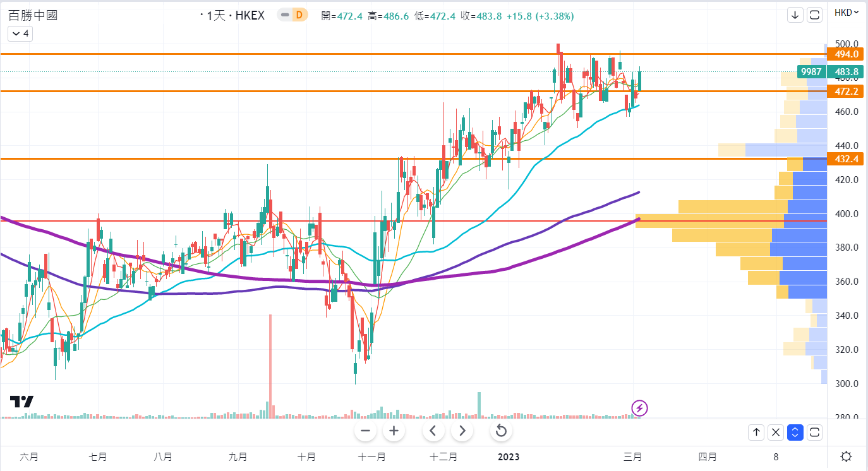Maximize the bottom pane
This screenshot has height=471, width=868.
(815, 432)
